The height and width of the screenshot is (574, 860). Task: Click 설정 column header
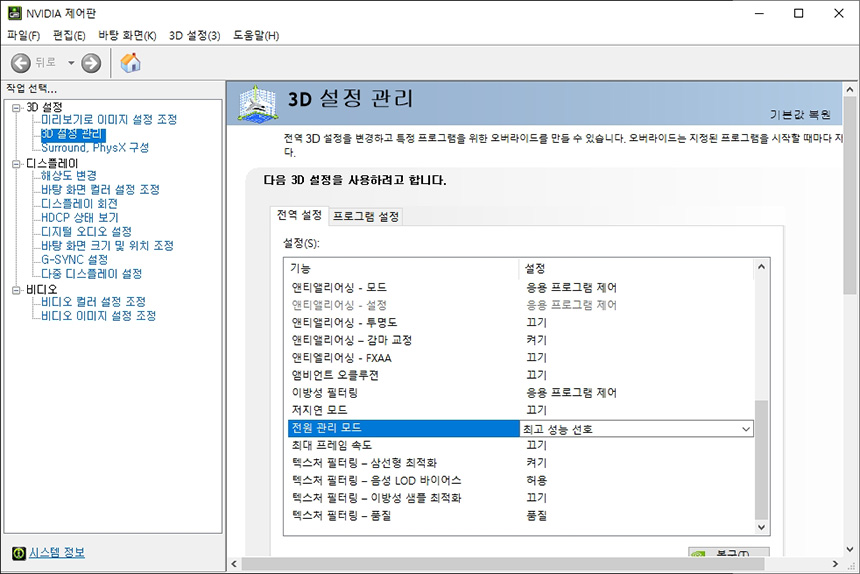click(636, 269)
